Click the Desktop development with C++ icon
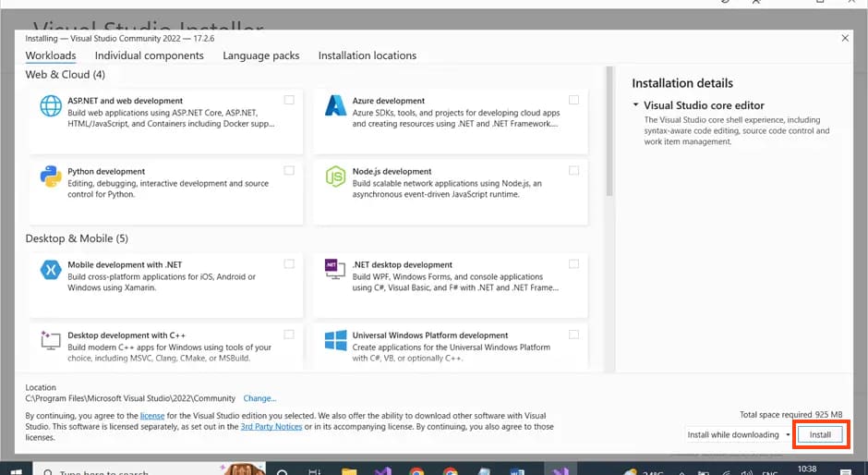Viewport: 868px width, 475px height. coord(51,341)
